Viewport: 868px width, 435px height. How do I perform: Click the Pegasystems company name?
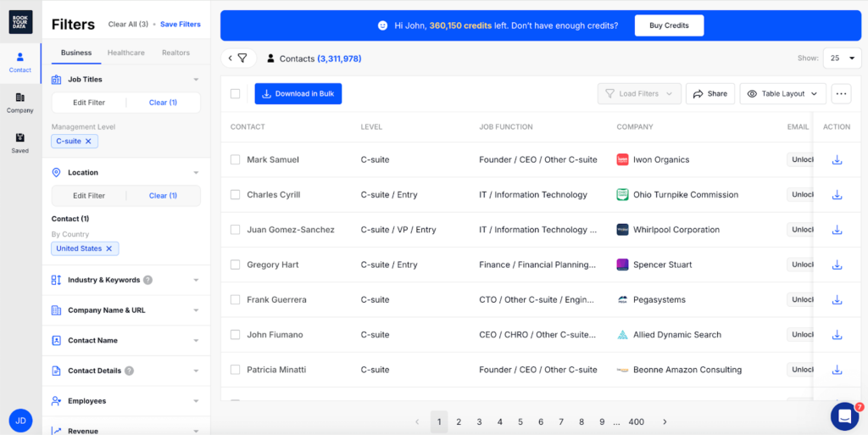659,300
